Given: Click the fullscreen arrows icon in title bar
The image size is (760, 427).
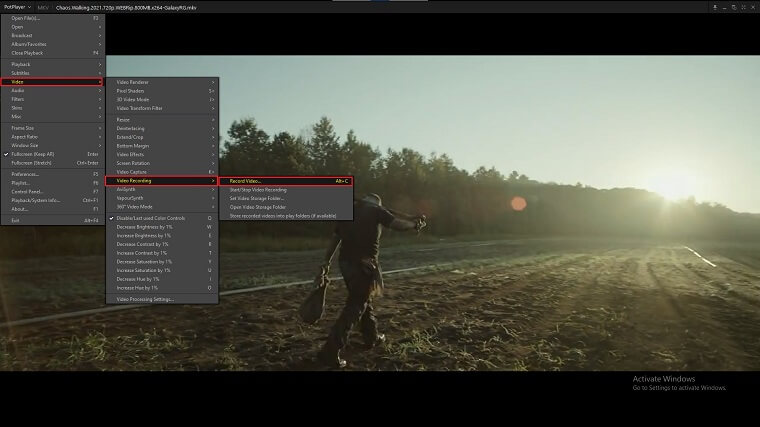Looking at the screenshot, I should (744, 7).
